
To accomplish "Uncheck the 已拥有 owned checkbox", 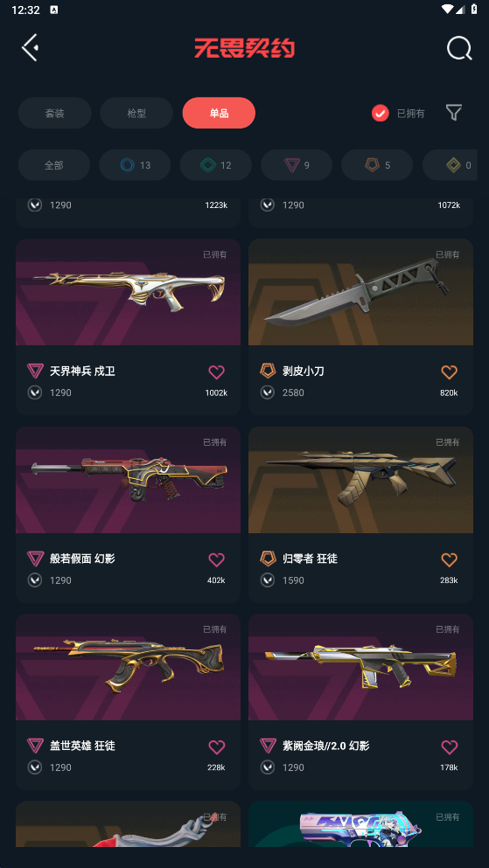I will tap(380, 113).
